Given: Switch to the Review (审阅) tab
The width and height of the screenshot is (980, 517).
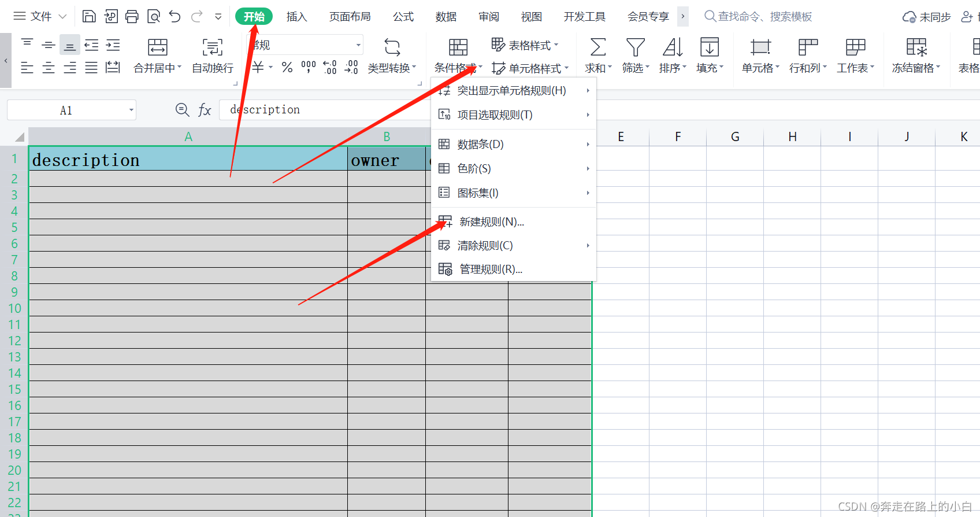Looking at the screenshot, I should coord(489,17).
